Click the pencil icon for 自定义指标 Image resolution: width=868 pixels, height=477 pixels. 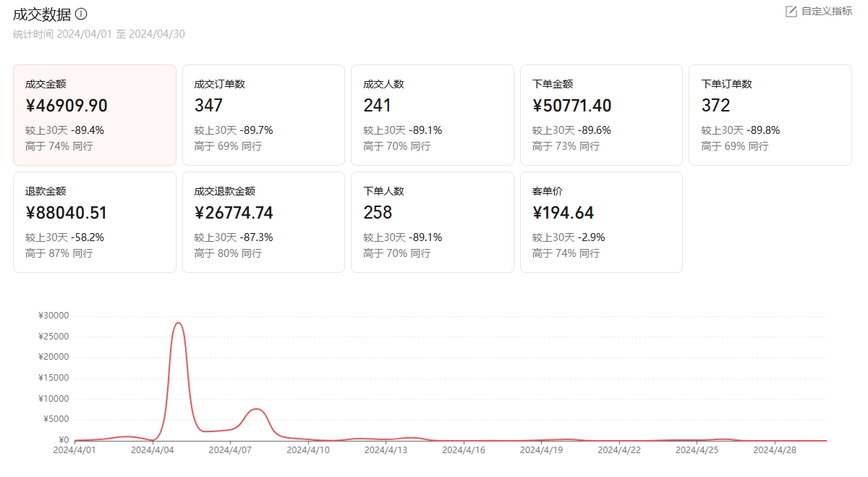coord(791,12)
